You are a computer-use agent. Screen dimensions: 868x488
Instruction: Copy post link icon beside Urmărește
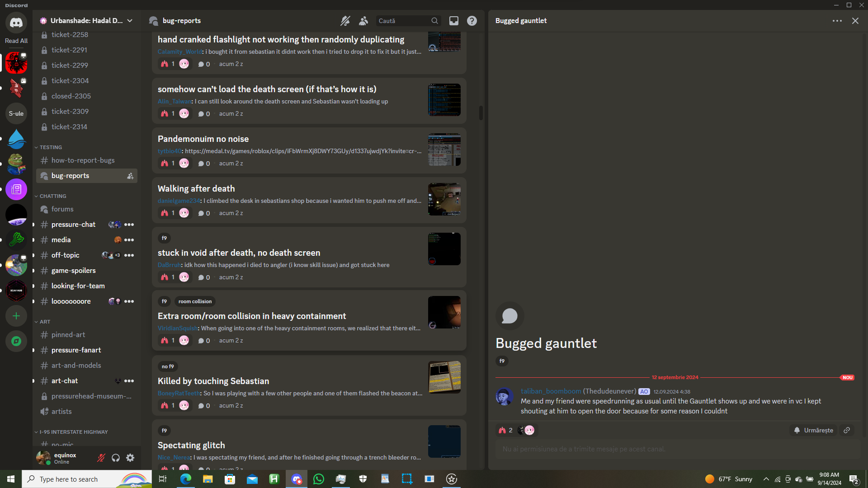[x=847, y=430]
